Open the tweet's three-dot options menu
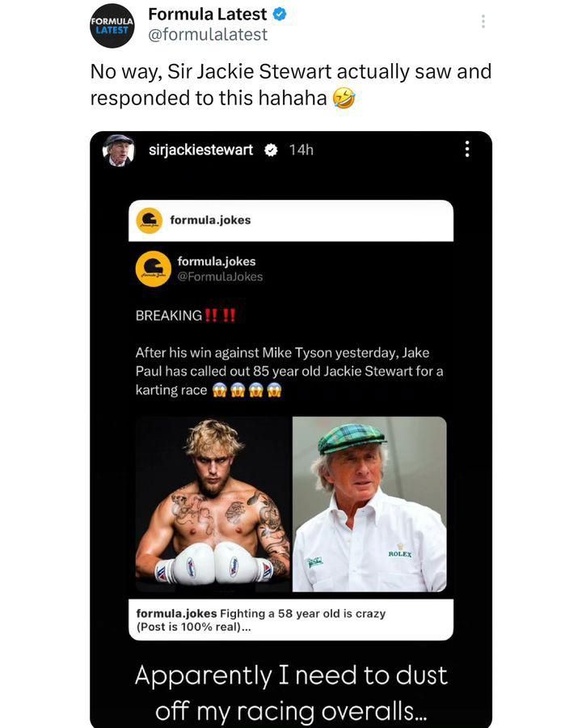582x728 pixels. coord(483,22)
